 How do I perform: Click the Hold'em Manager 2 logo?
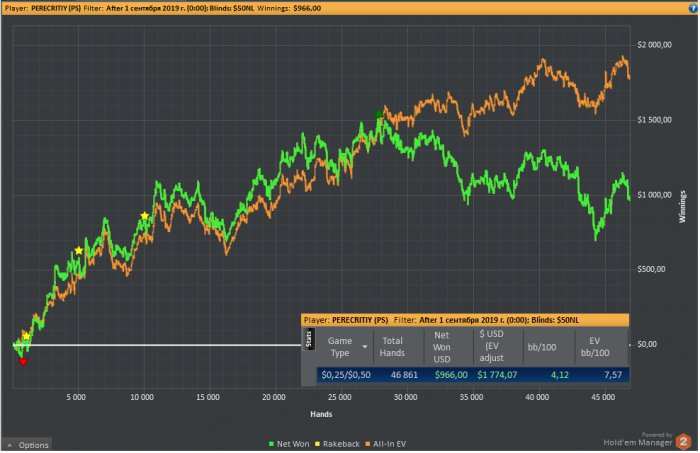(683, 442)
